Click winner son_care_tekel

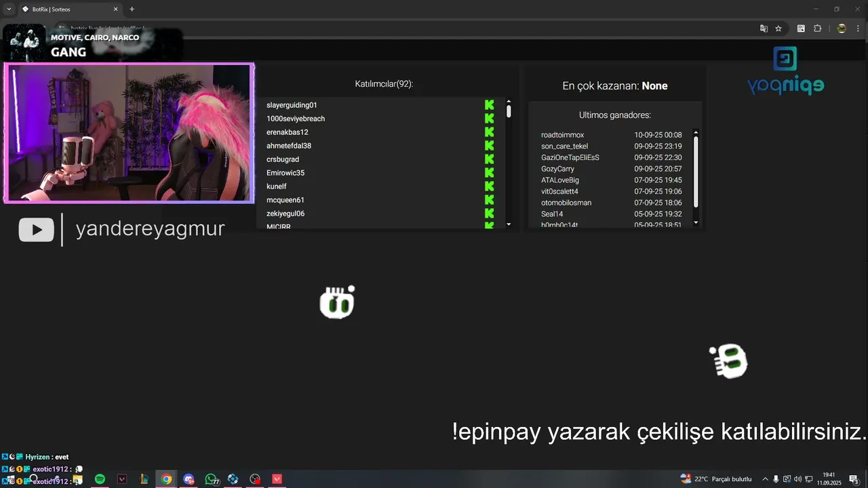(564, 146)
